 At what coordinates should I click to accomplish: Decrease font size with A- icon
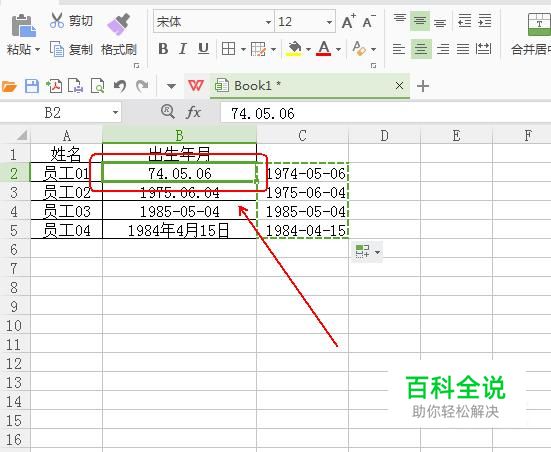[x=368, y=21]
